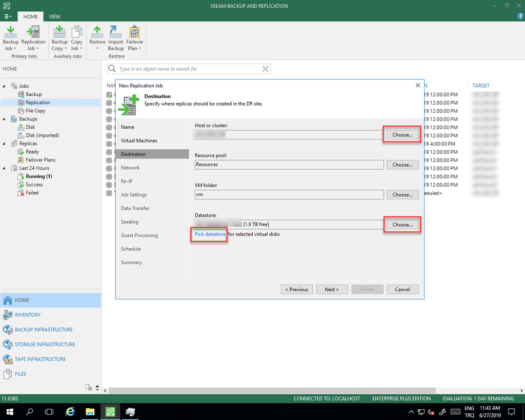Open Backup Infrastructure view icon
The image size is (525, 420).
(7, 330)
